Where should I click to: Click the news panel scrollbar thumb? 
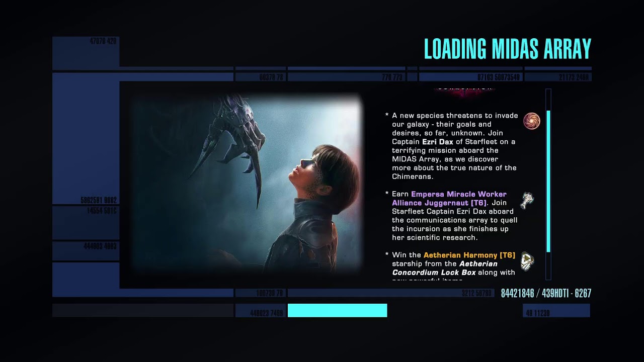click(x=548, y=181)
